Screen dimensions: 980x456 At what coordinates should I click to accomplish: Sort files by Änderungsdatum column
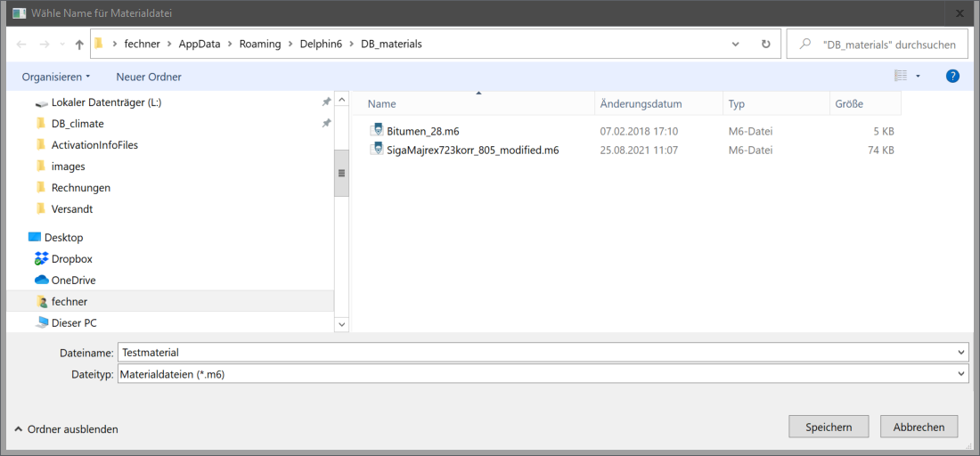pos(658,104)
